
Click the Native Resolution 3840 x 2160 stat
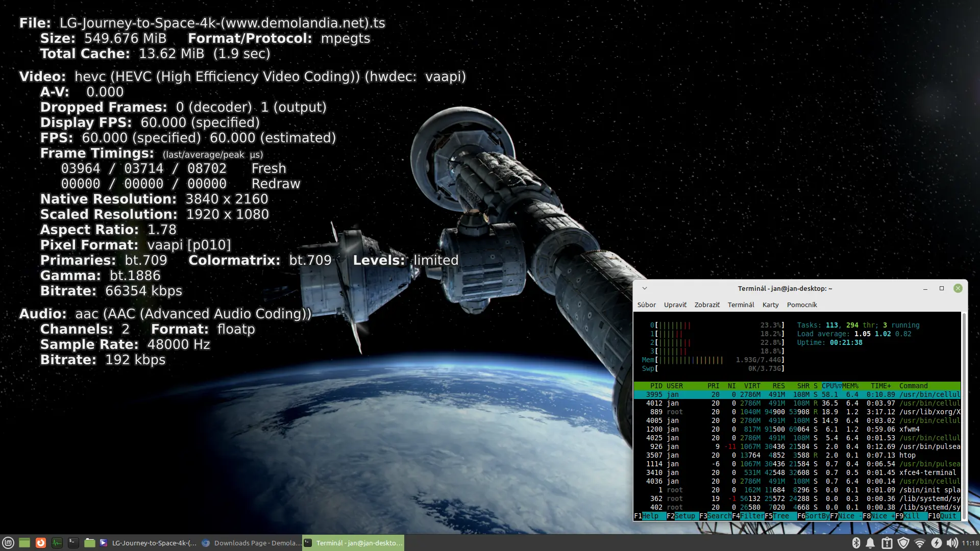tap(154, 199)
